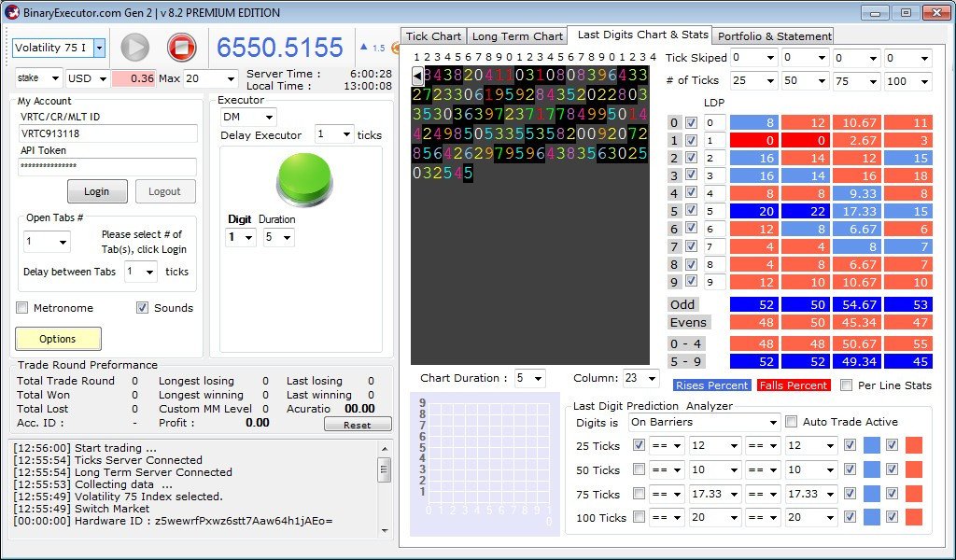Click LDP field for digit 3

(x=714, y=176)
